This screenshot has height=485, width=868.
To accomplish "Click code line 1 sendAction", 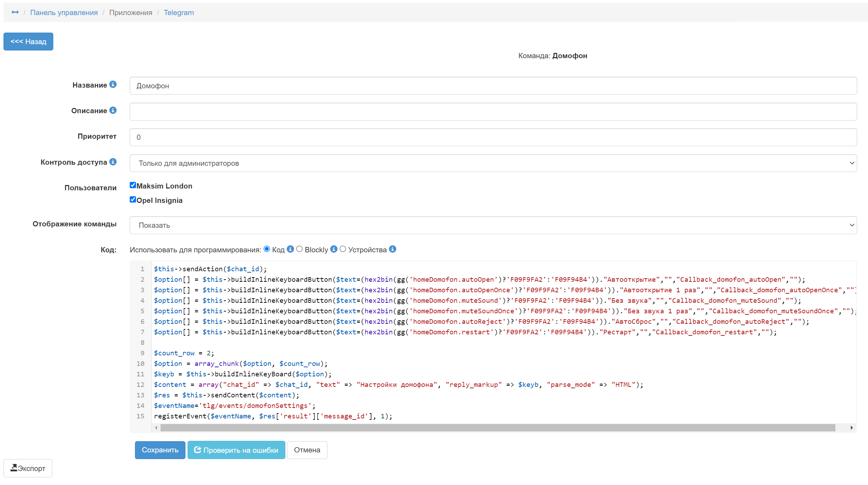I will pos(210,269).
